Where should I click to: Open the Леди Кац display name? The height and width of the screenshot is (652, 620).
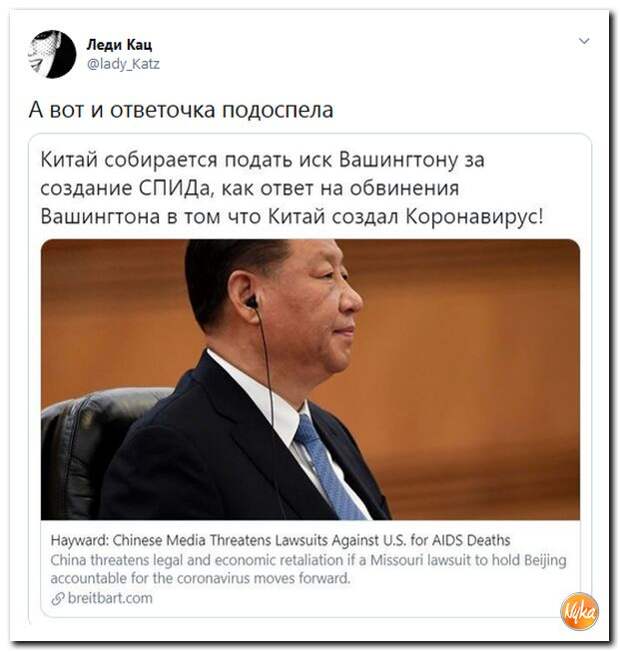(119, 44)
